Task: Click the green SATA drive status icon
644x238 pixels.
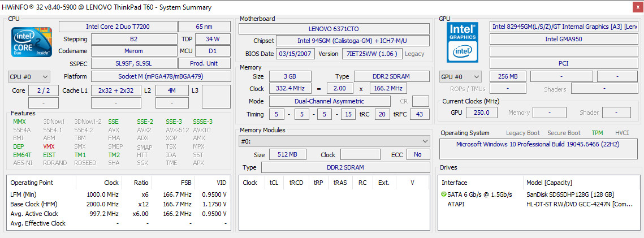Action: tap(444, 194)
